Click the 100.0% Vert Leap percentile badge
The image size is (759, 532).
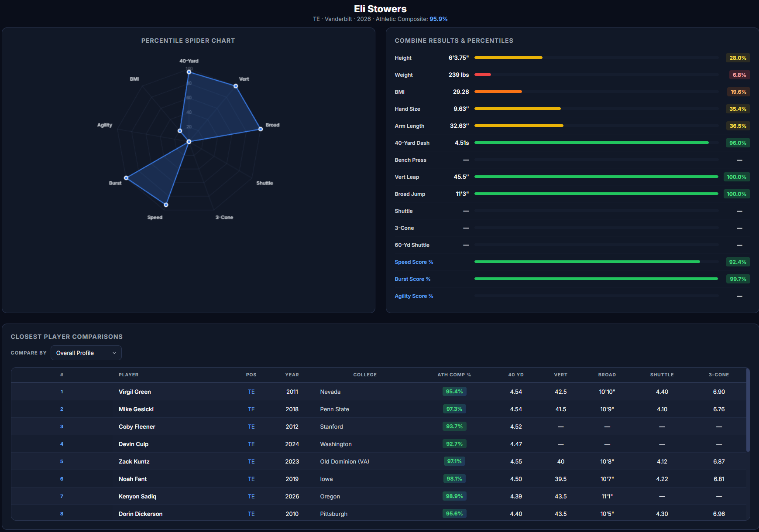pyautogui.click(x=736, y=177)
